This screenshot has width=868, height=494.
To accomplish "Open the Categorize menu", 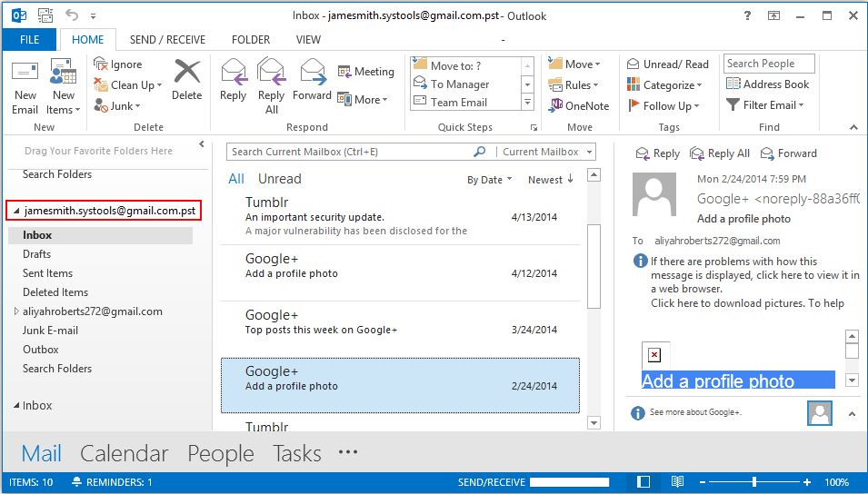I will pyautogui.click(x=664, y=84).
